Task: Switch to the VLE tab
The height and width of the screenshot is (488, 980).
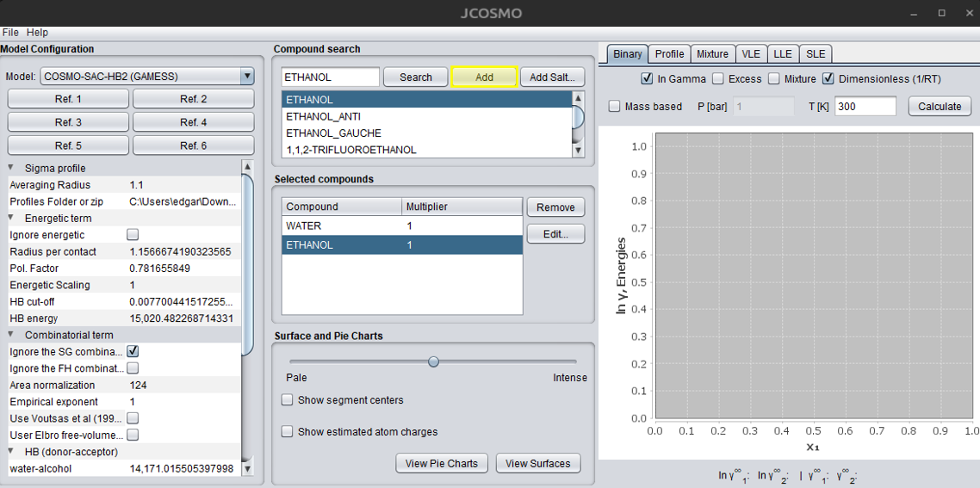Action: coord(751,53)
